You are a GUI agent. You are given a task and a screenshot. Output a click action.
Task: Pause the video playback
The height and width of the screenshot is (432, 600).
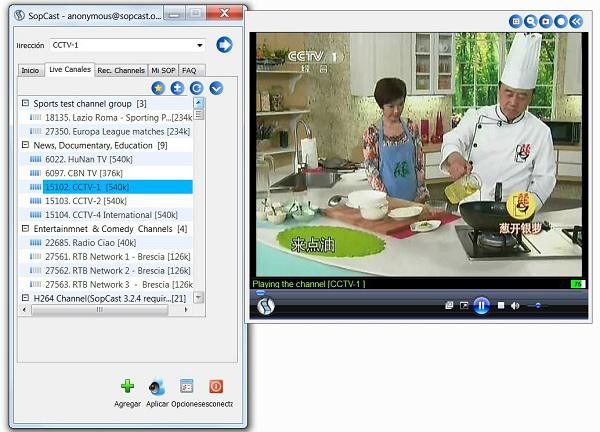coord(481,306)
